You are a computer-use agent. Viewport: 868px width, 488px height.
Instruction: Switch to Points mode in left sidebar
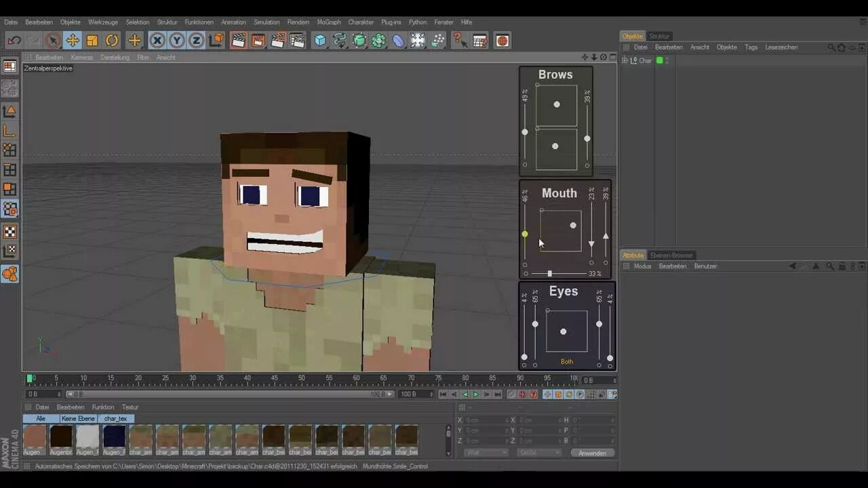(x=9, y=150)
